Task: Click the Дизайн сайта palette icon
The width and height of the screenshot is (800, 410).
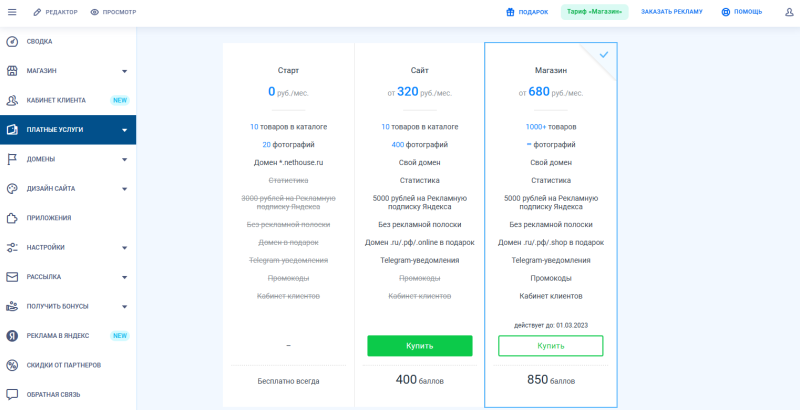Action: [x=12, y=189]
